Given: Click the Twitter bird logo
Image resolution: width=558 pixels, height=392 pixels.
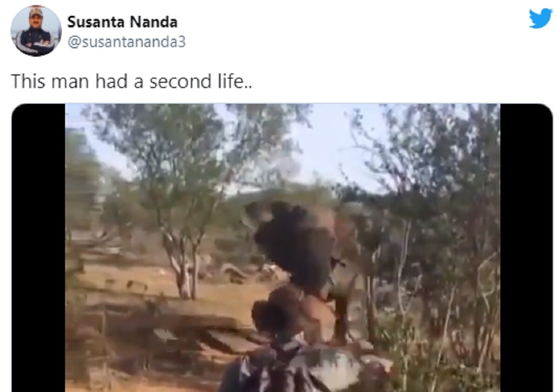Looking at the screenshot, I should (x=540, y=19).
